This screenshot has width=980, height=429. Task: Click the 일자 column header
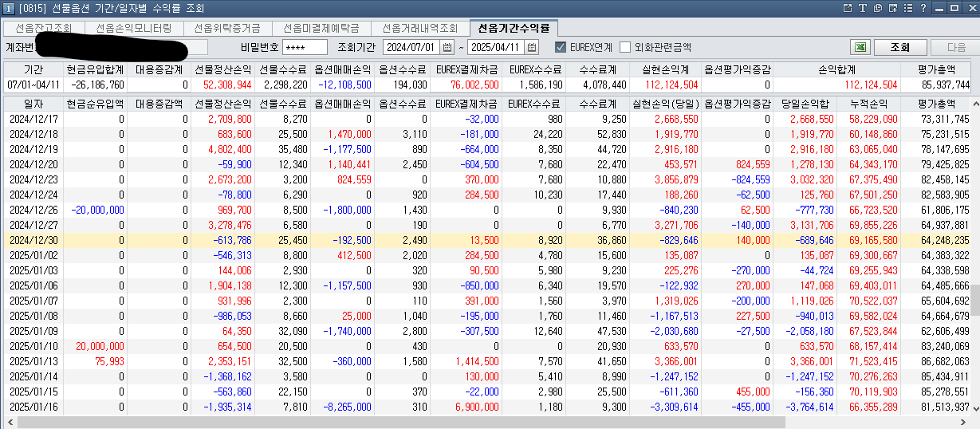33,104
